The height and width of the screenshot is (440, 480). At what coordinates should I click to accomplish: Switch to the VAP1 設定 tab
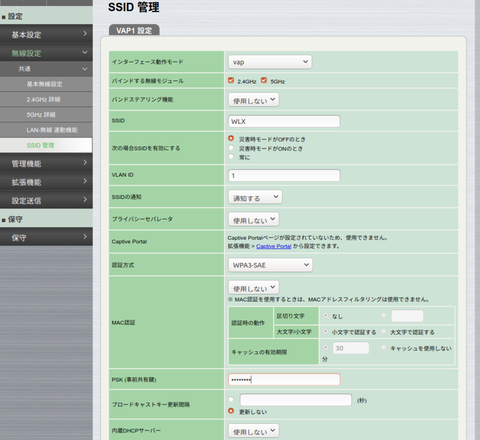[134, 30]
